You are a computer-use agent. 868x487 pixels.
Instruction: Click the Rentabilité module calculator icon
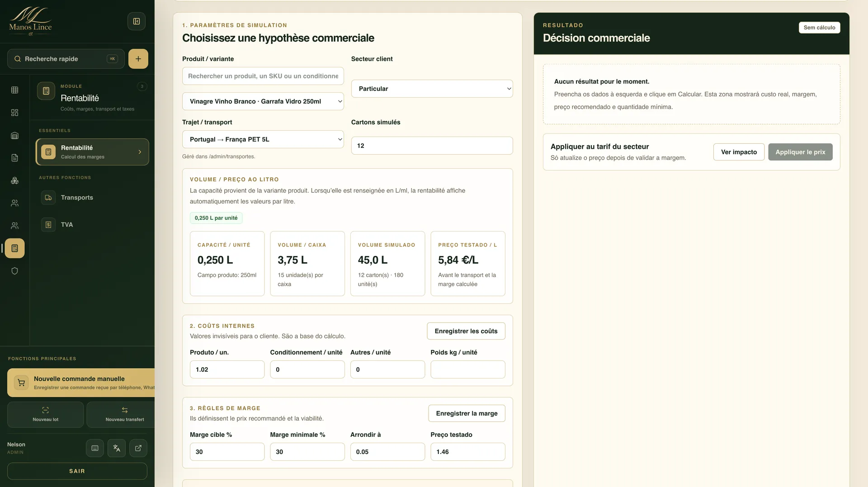tap(46, 91)
